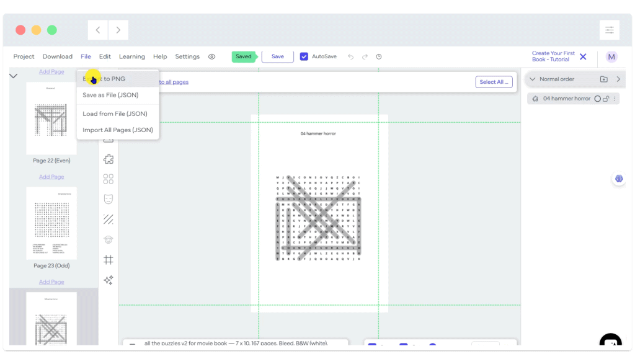Click Add Page link below Page 22

pos(51,177)
